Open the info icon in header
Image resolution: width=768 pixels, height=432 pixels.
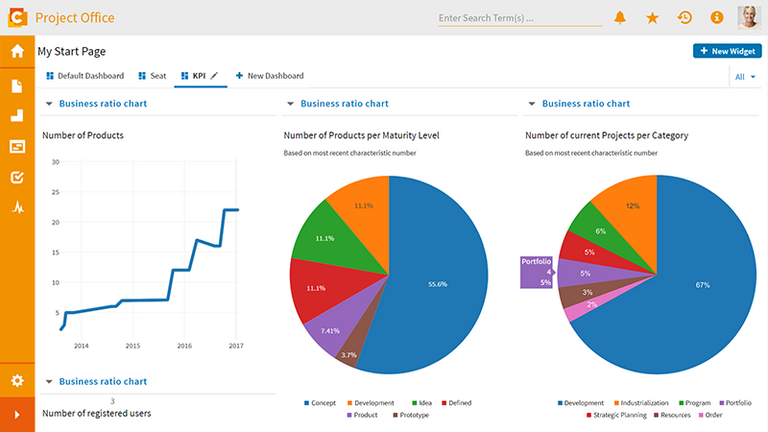717,18
